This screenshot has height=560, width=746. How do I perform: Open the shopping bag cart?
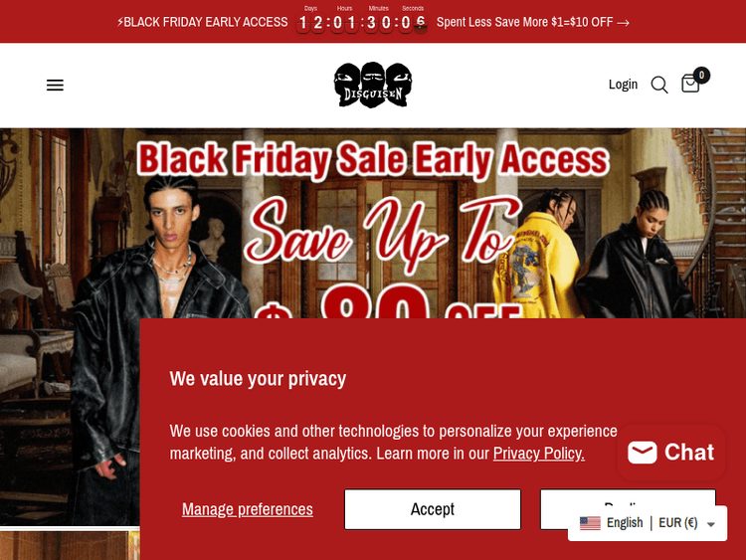coord(690,84)
